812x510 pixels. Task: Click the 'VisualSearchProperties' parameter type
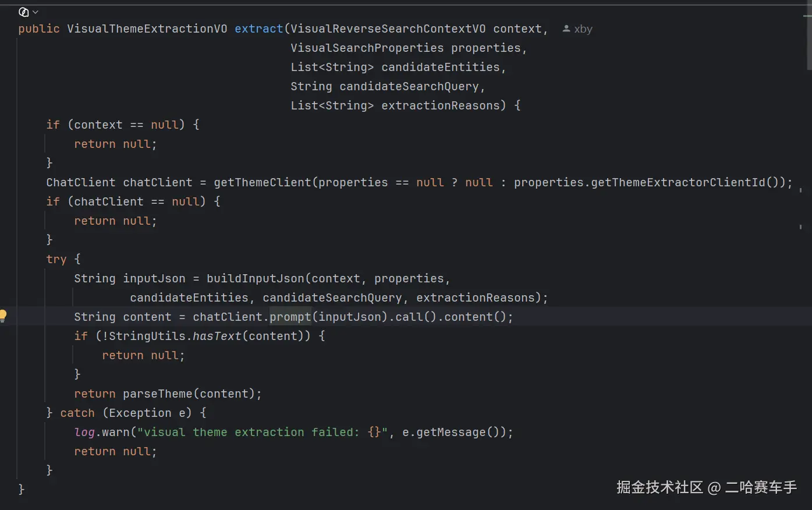(x=367, y=48)
